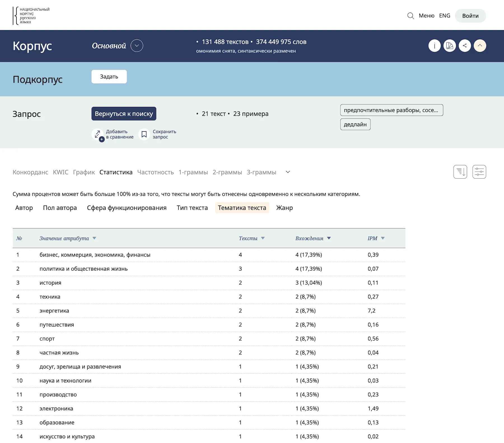Open the Меню link
The height and width of the screenshot is (443, 504).
click(x=426, y=16)
